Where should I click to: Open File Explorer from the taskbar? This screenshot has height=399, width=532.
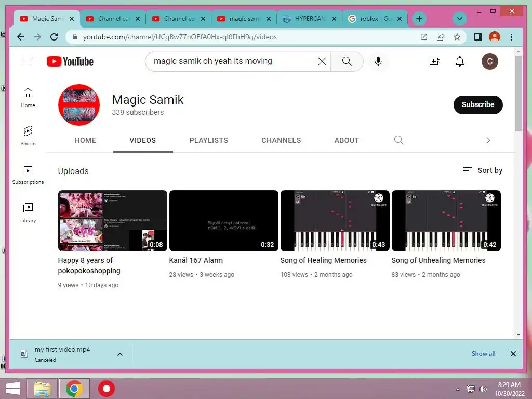[42, 389]
